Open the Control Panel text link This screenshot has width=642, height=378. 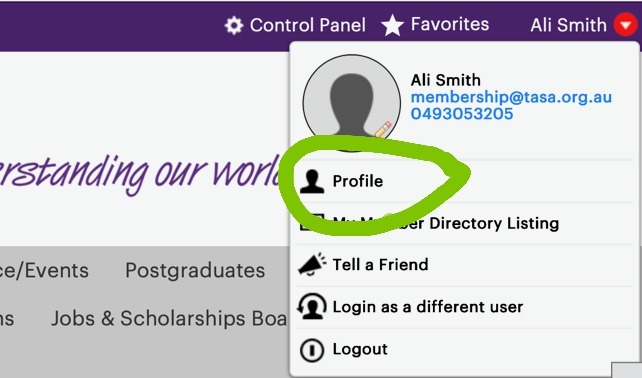pyautogui.click(x=308, y=25)
